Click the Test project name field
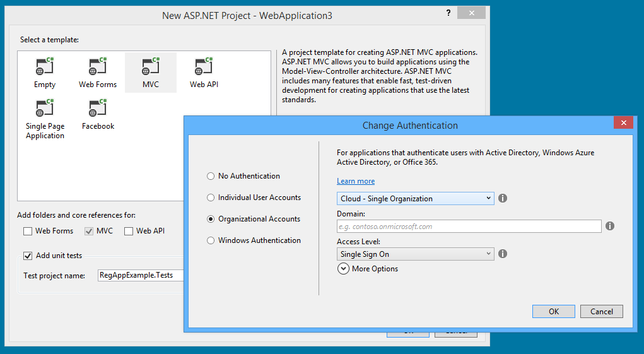 (141, 275)
